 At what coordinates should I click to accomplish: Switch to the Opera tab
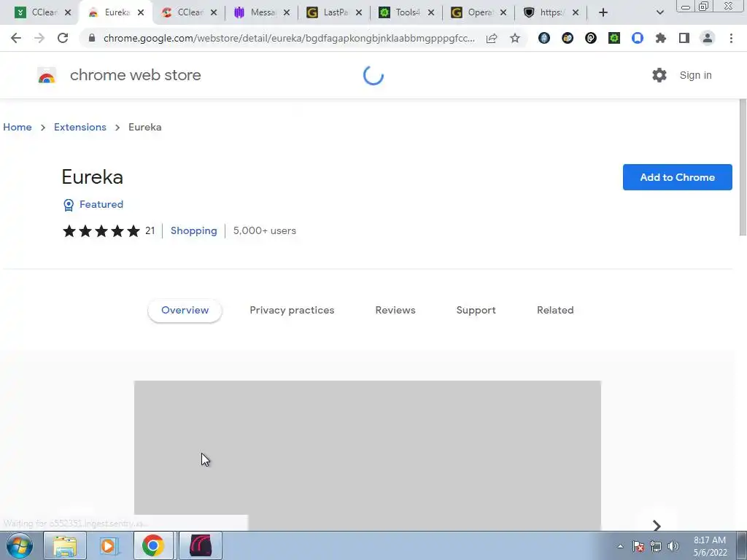point(478,12)
